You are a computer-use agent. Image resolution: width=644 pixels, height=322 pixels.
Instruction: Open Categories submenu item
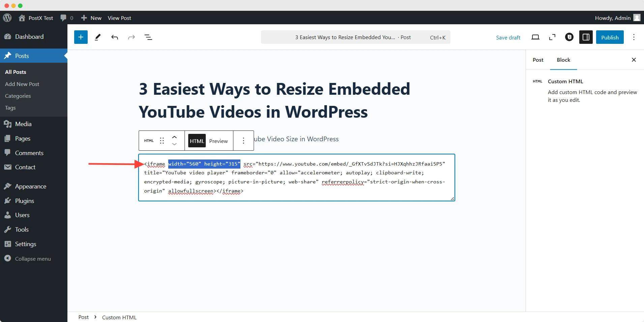(18, 96)
